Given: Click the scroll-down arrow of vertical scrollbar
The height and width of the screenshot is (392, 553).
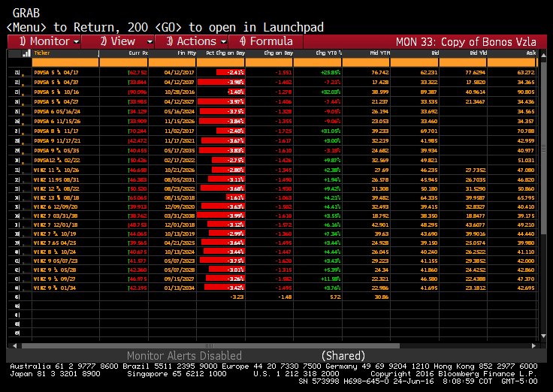Looking at the screenshot, I should (x=543, y=336).
